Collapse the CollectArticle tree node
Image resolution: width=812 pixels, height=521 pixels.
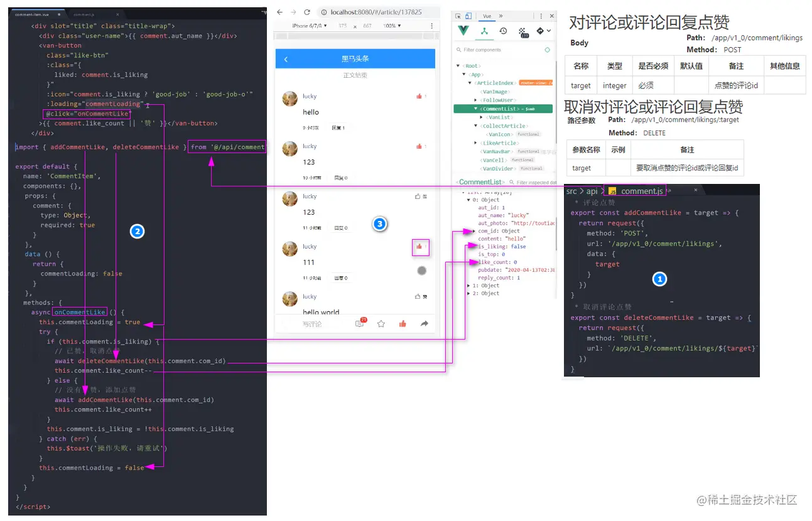coord(476,126)
